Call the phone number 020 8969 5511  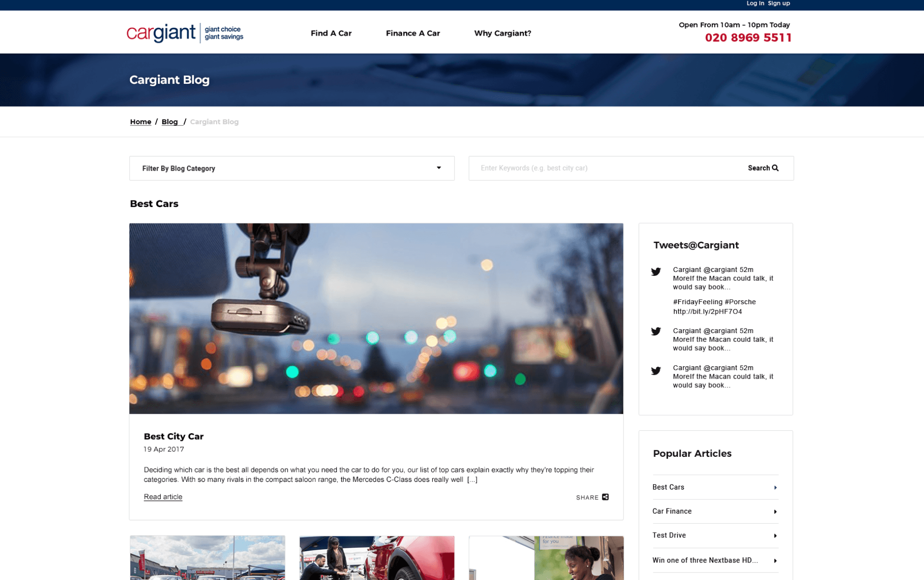(748, 37)
